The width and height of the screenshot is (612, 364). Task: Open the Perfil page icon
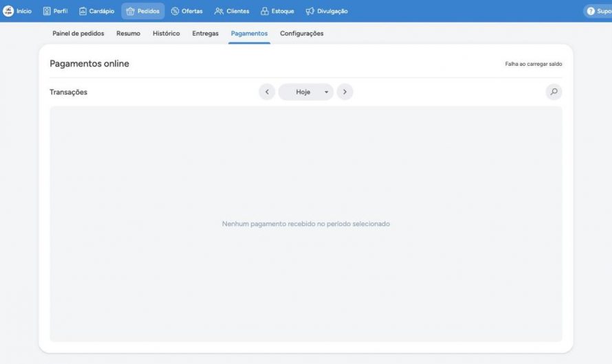pos(47,11)
